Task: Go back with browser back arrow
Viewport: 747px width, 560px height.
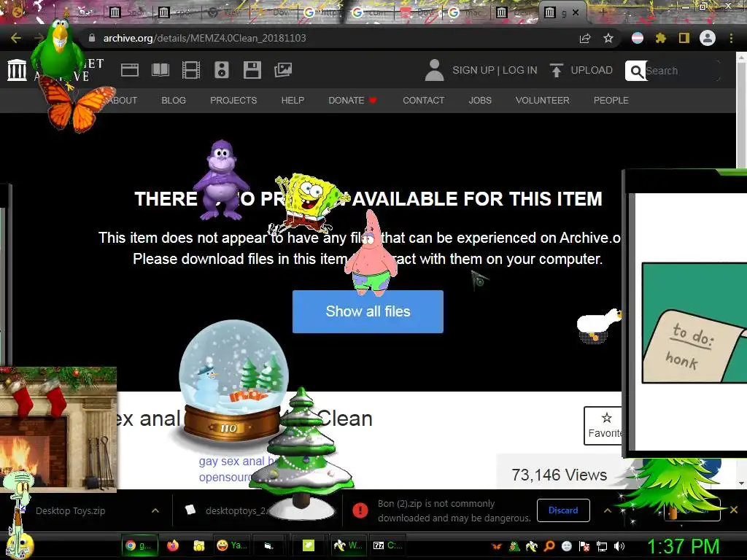Action: [16, 38]
